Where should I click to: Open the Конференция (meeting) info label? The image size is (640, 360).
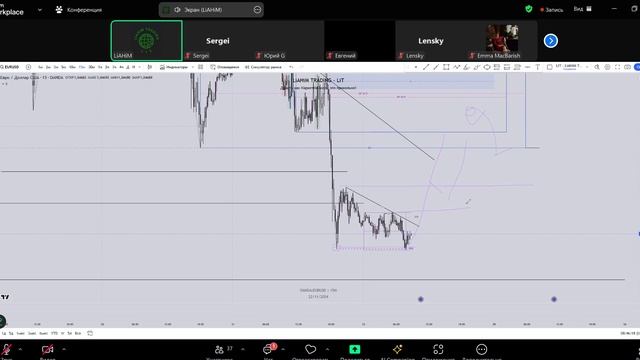coord(79,10)
